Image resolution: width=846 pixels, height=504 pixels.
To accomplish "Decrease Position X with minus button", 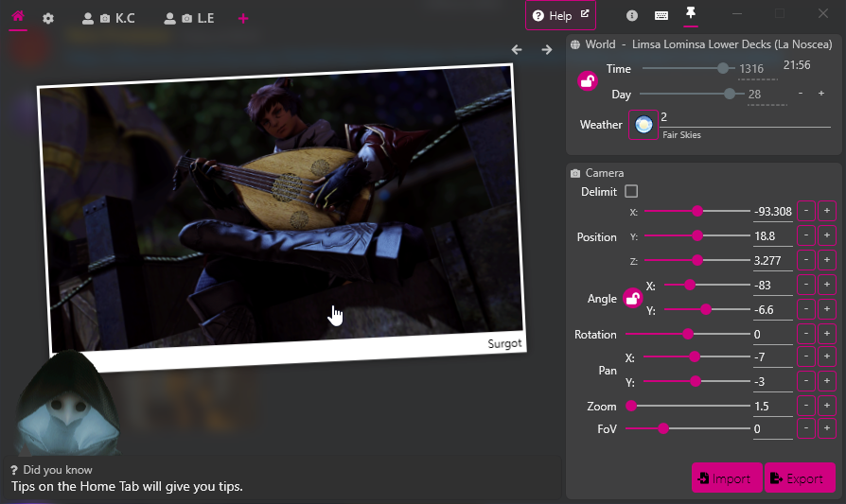I will tap(806, 211).
